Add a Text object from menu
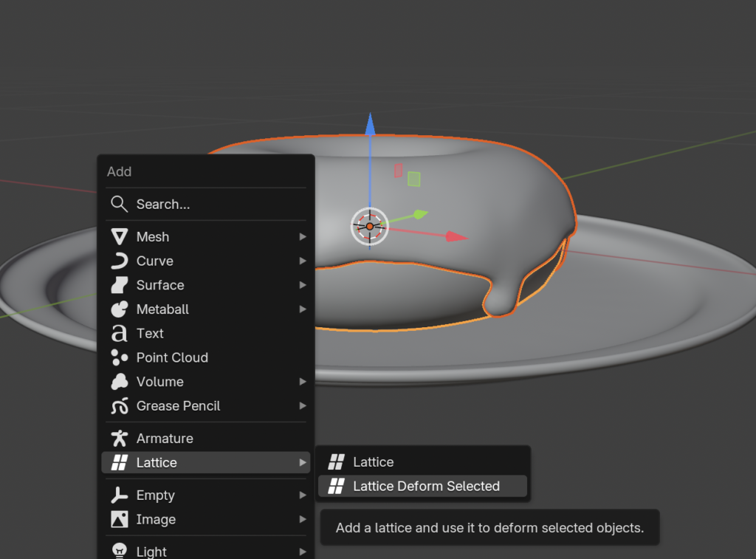756x559 pixels. click(150, 334)
